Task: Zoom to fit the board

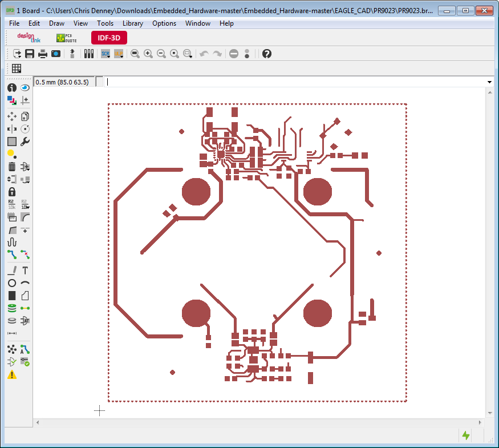Action: (x=135, y=54)
